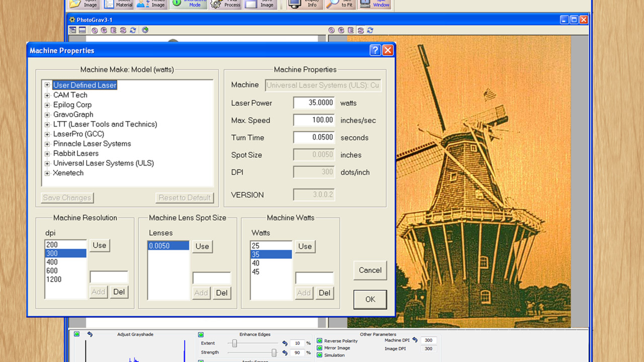Expand the Xenetech tree node
644x362 pixels.
click(x=47, y=173)
